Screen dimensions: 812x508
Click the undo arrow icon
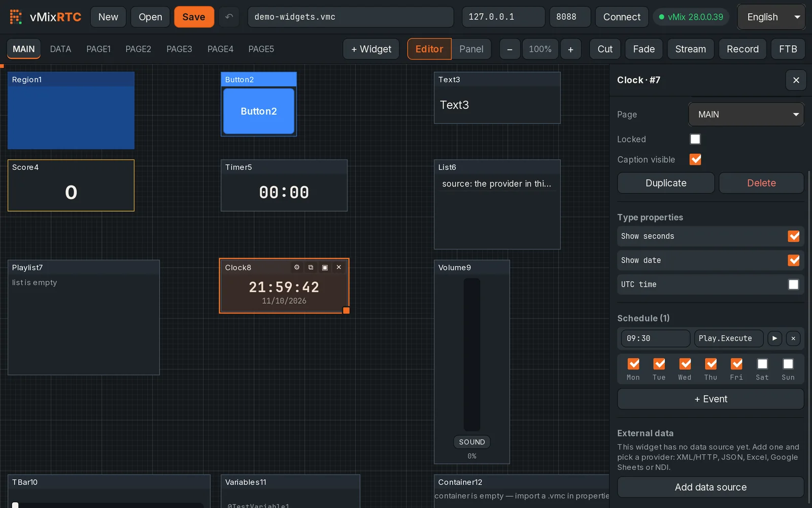click(229, 17)
